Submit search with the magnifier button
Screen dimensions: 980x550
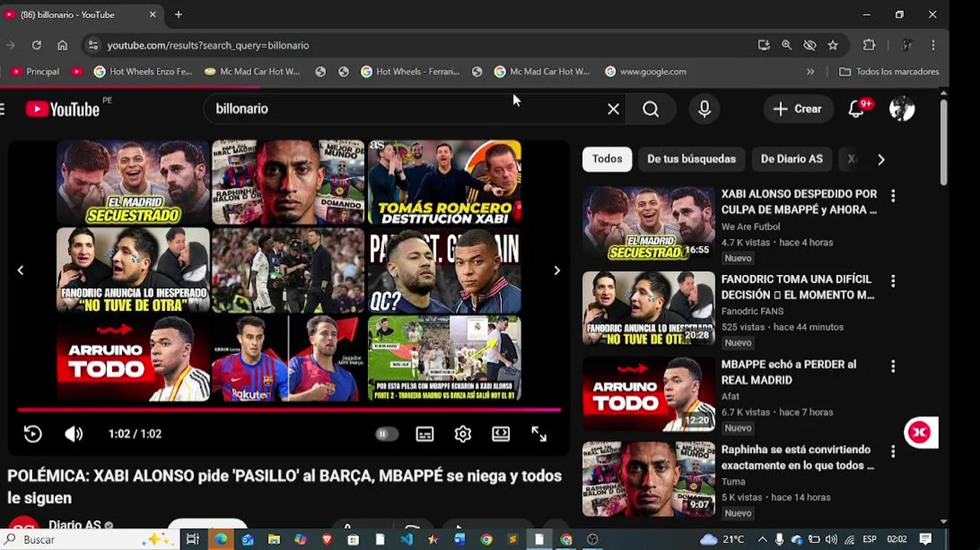(x=650, y=109)
